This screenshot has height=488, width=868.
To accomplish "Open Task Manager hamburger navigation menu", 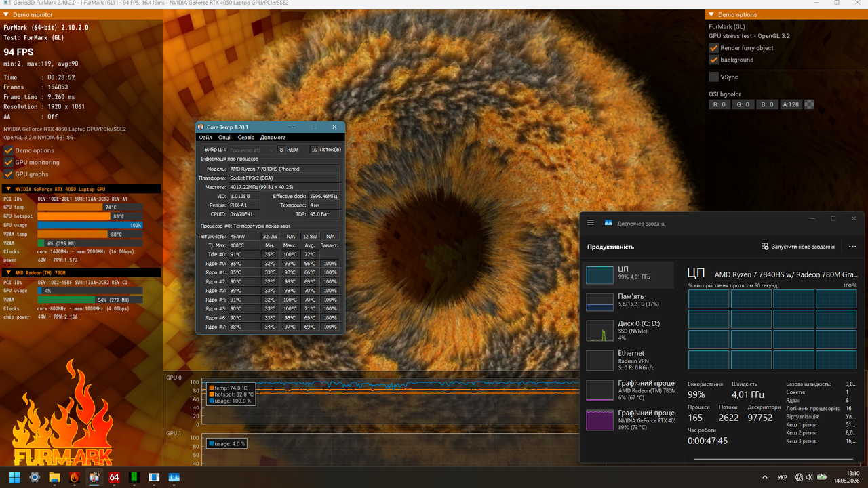I will (591, 223).
